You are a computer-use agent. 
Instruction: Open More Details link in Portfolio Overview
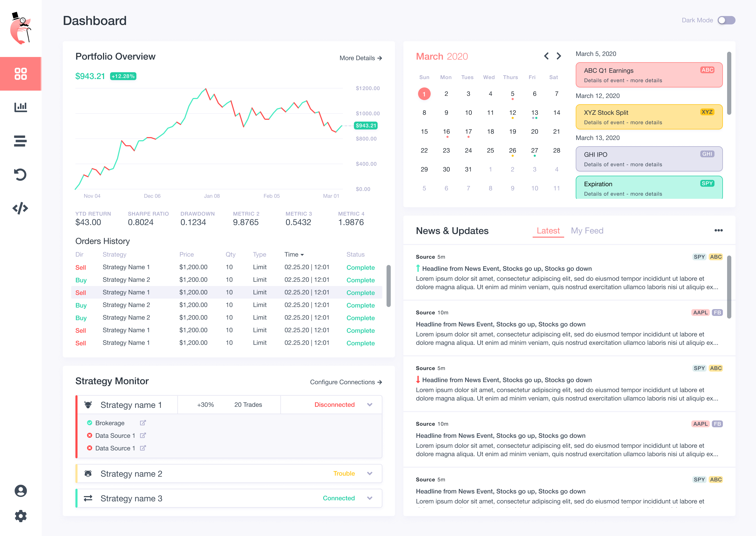[x=361, y=58]
